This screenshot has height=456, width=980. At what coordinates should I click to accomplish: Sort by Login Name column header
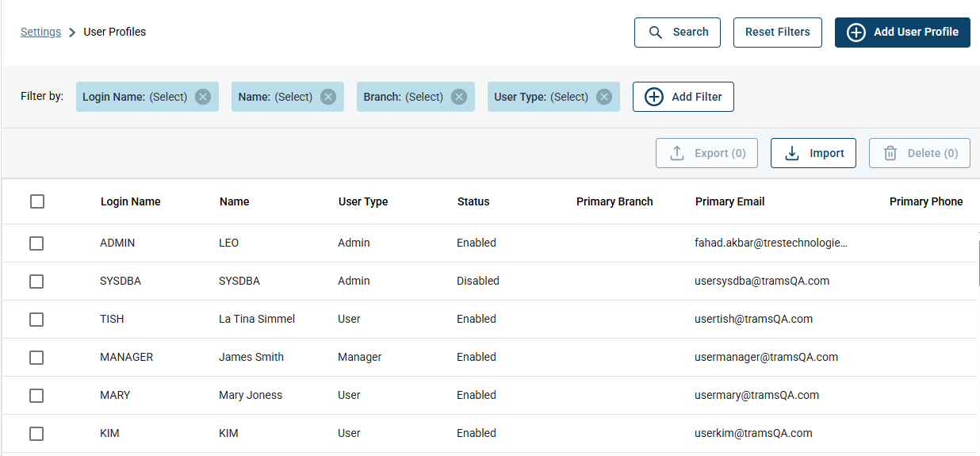click(x=131, y=201)
